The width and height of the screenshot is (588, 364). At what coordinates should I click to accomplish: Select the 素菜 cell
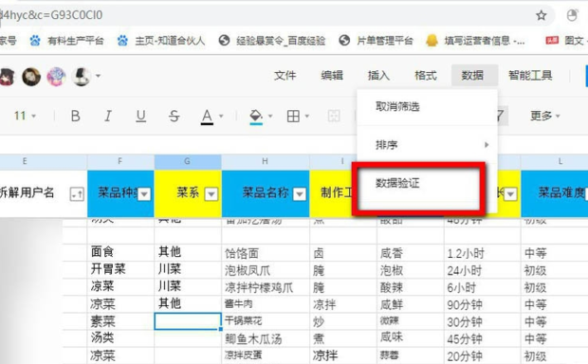click(120, 321)
